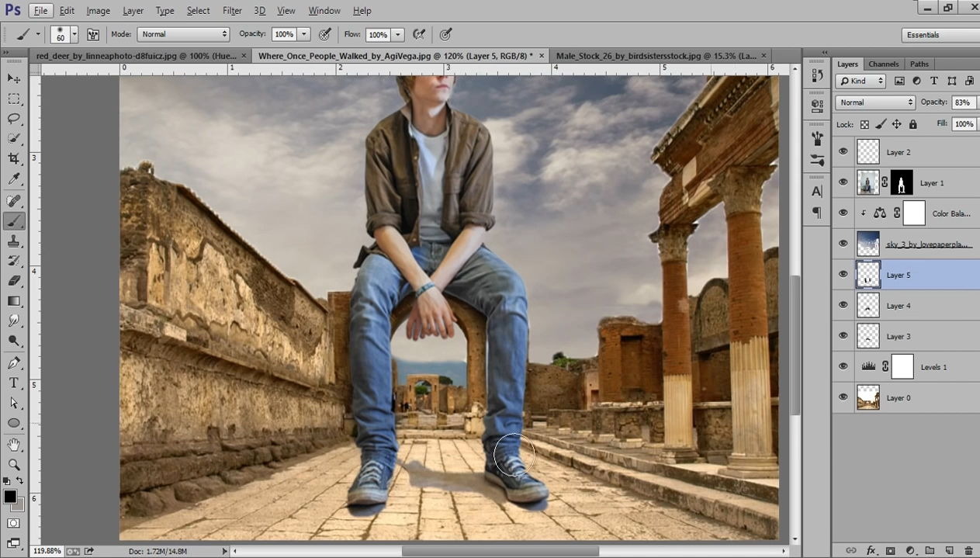Select the Lasso tool

pos(14,119)
